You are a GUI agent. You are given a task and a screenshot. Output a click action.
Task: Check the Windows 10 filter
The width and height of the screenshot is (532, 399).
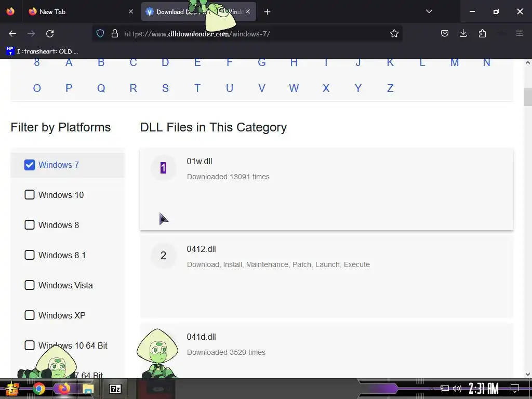pyautogui.click(x=30, y=195)
